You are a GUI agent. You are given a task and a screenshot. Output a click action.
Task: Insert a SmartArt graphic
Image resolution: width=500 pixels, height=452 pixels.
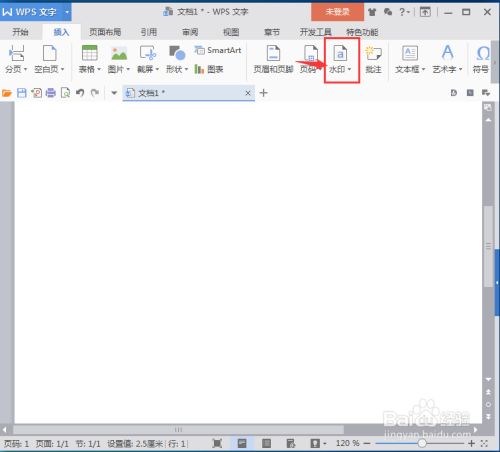pyautogui.click(x=218, y=50)
